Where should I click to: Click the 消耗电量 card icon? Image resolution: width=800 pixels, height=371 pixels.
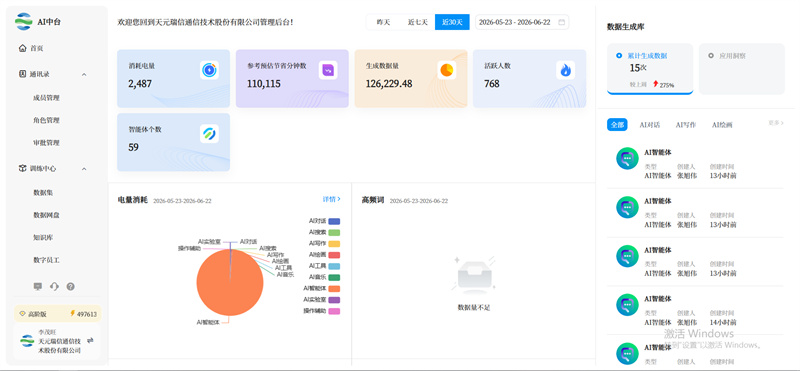coord(209,70)
